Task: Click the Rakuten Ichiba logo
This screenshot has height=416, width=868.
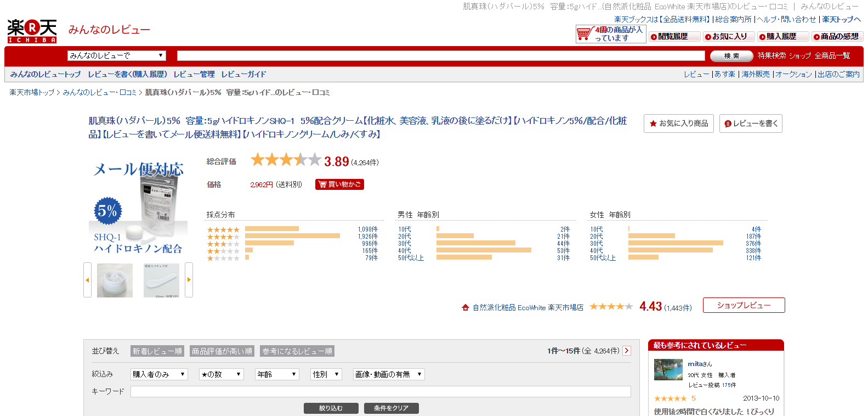Action: tap(32, 31)
